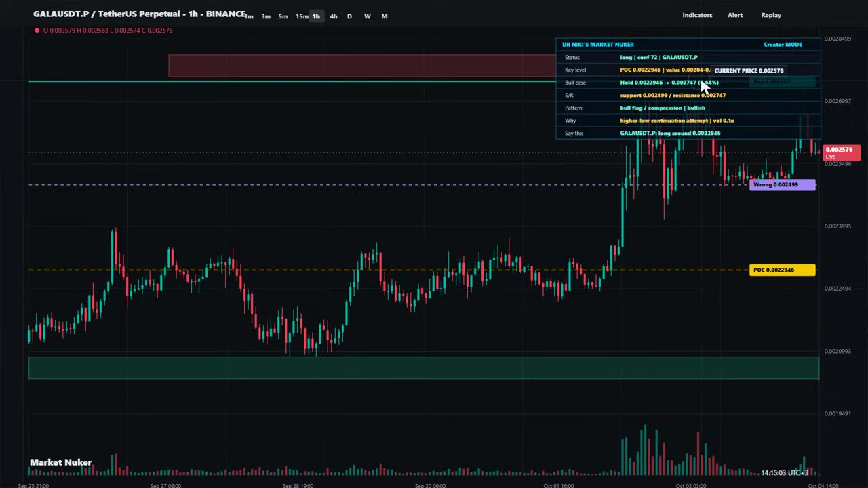Click the CURRENT PRICE 0.002576 tooltip
This screenshot has width=868, height=488.
[749, 70]
